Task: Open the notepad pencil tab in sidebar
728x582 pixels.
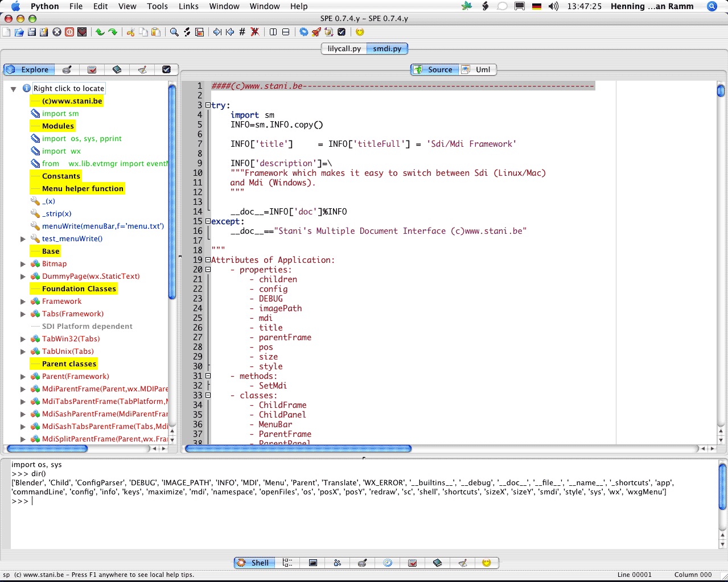Action: click(x=142, y=69)
